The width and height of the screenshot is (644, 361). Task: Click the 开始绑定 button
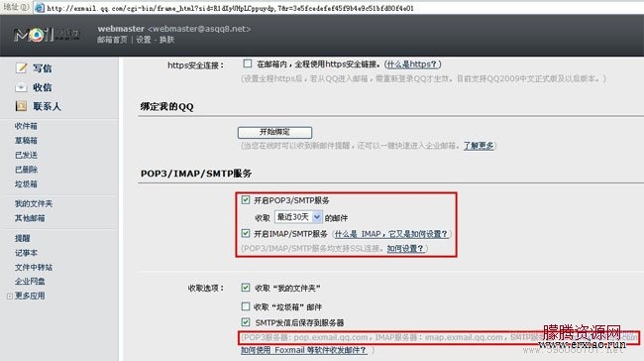pos(274,132)
